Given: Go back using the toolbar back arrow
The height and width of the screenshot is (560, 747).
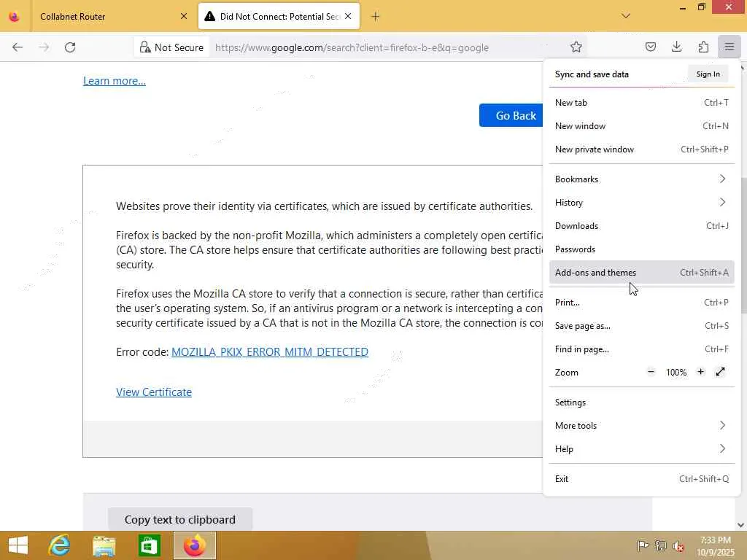Looking at the screenshot, I should [18, 47].
